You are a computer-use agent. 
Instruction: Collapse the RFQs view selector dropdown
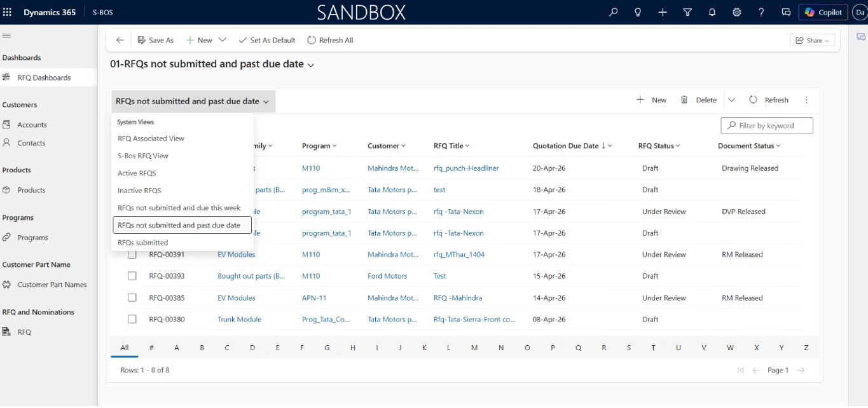[x=193, y=101]
